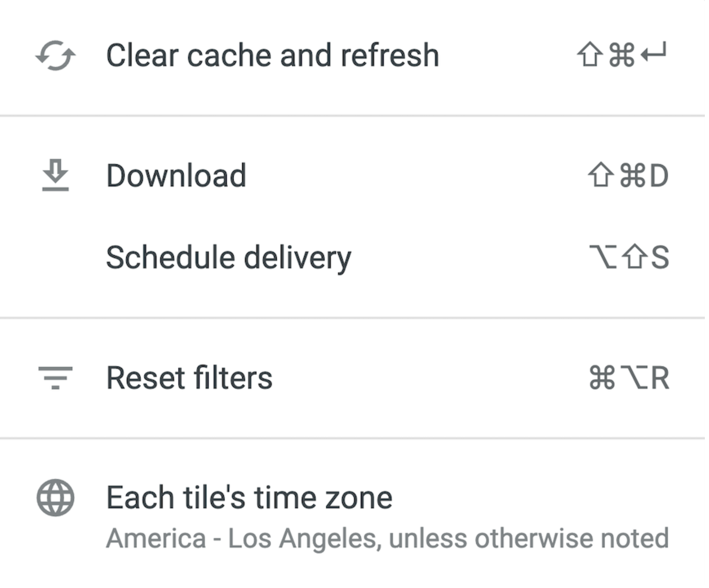
Task: Select the download arrow icon
Action: [x=55, y=176]
